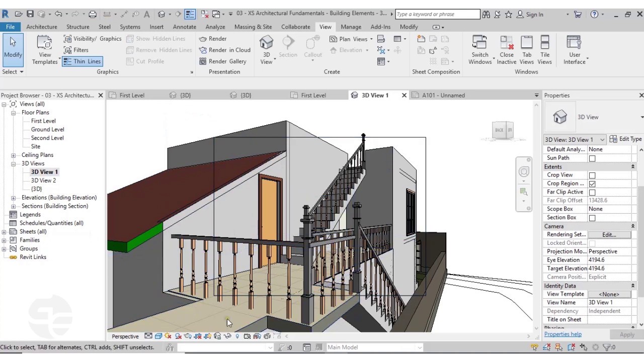Click the Open folder icon in quick access

pyautogui.click(x=19, y=14)
